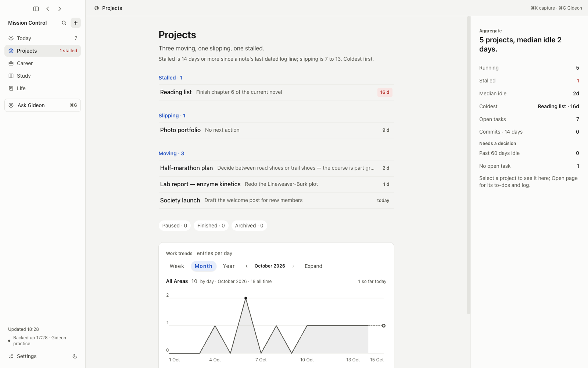Click the ⌘K capture shortcut hint
588x368 pixels.
543,8
